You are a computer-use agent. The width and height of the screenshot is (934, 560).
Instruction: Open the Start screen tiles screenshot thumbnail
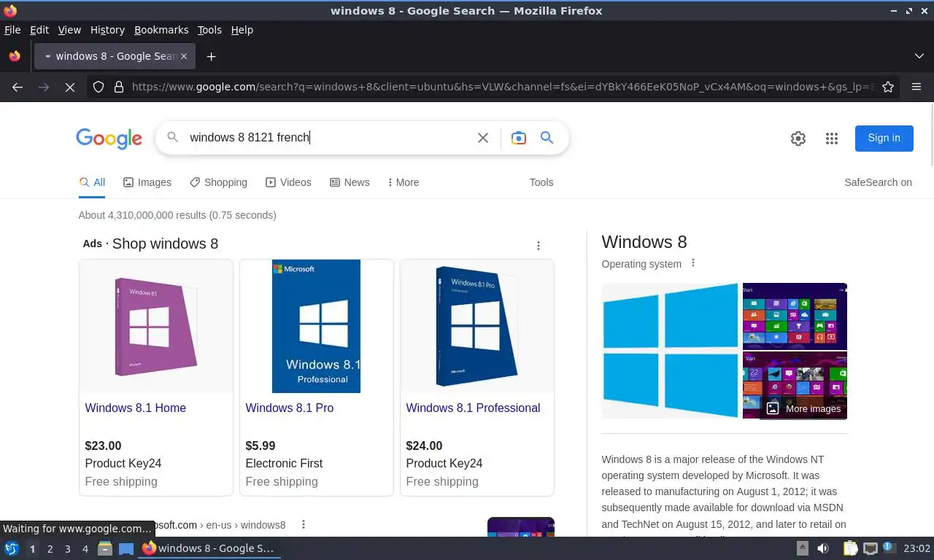pyautogui.click(x=795, y=316)
